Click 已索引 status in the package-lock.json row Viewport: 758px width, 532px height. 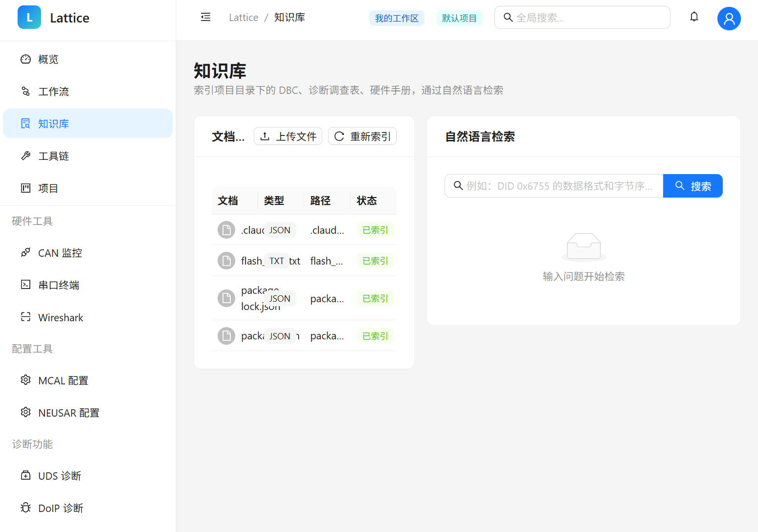[x=375, y=298]
